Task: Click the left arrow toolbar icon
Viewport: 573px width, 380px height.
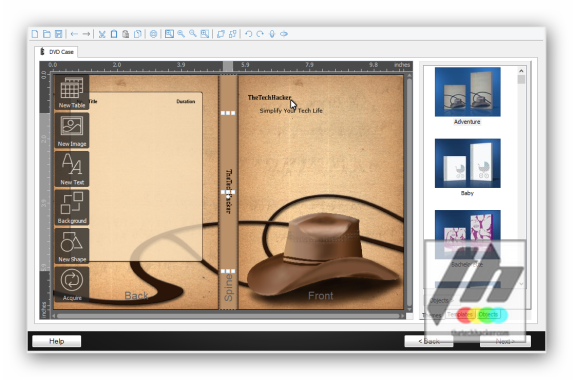Action: tap(74, 34)
